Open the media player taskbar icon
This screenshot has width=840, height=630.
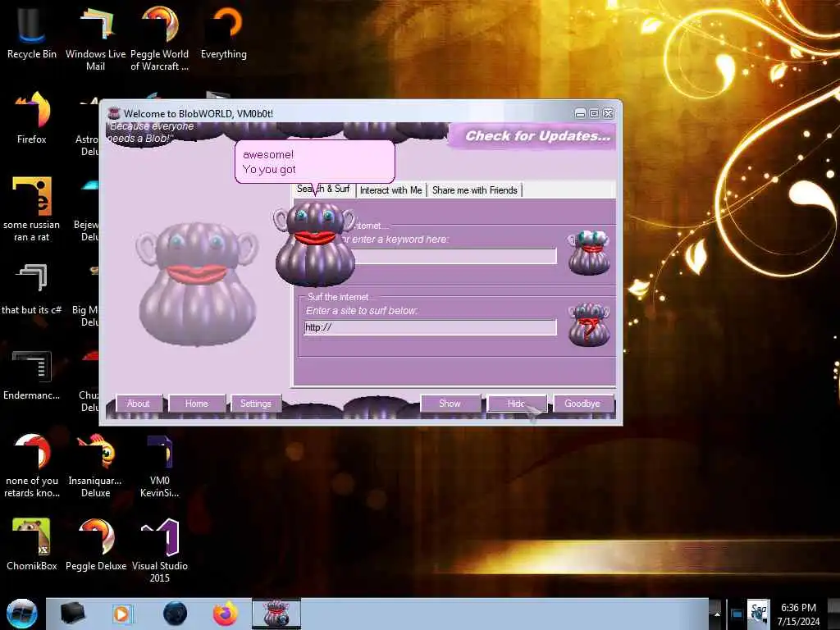tap(121, 614)
